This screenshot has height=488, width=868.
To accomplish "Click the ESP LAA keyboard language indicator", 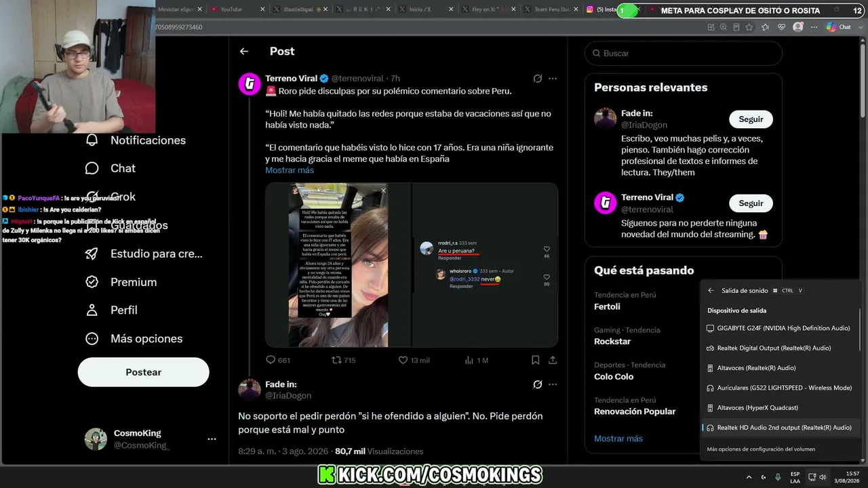I will [x=795, y=477].
